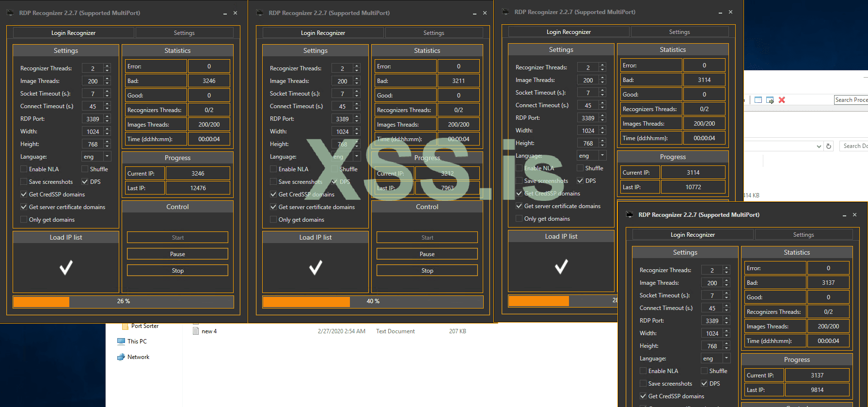
Task: Click the app icon in the 26 % window title bar
Action: coord(11,13)
